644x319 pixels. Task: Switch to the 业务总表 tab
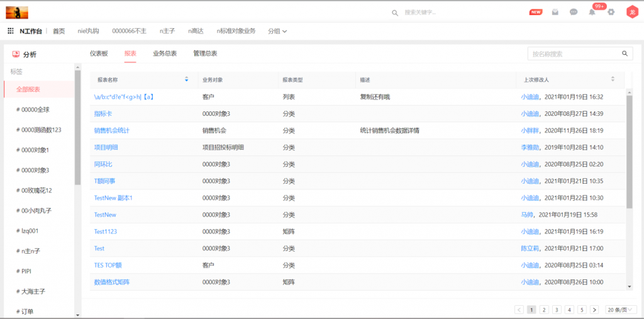[165, 53]
